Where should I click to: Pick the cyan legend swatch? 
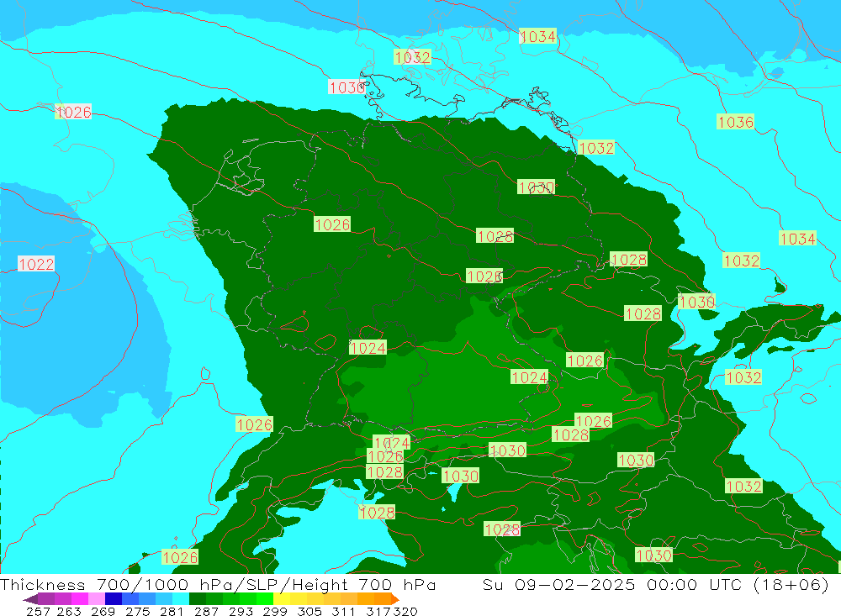point(181,599)
